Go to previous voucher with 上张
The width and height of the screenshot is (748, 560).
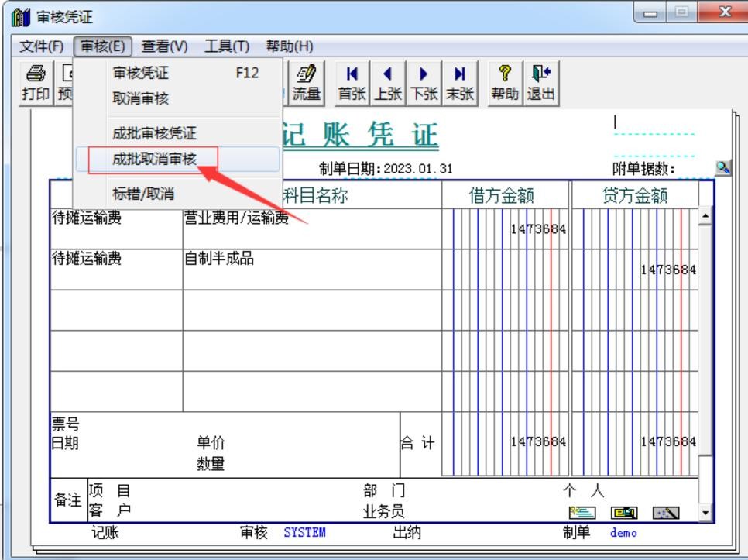[x=388, y=84]
